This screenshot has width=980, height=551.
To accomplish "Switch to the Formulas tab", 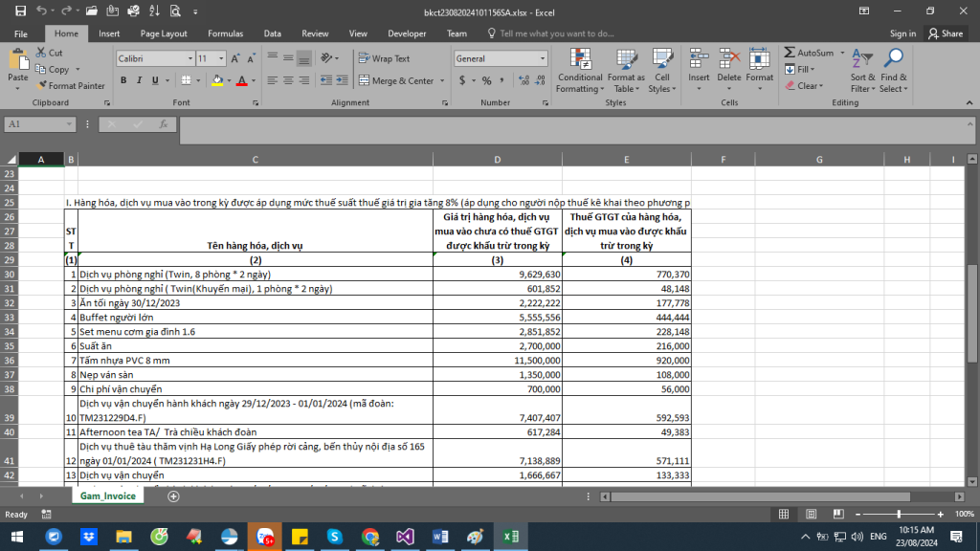I will [x=226, y=33].
